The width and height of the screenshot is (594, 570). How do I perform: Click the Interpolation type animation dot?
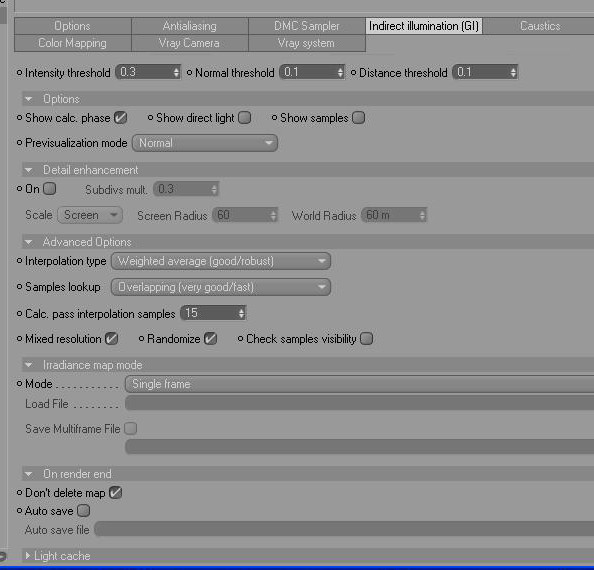pyautogui.click(x=19, y=261)
